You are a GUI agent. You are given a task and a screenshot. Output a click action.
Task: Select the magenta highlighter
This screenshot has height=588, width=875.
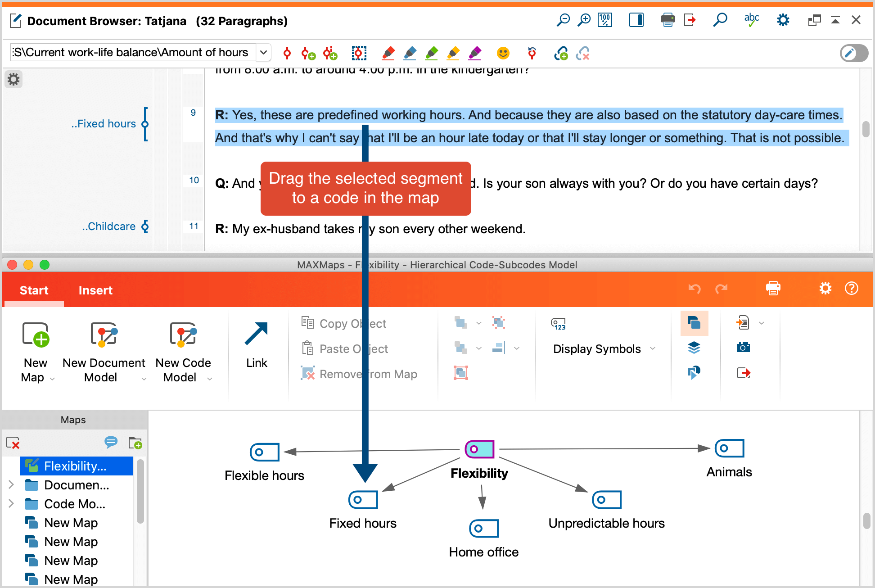(x=475, y=54)
